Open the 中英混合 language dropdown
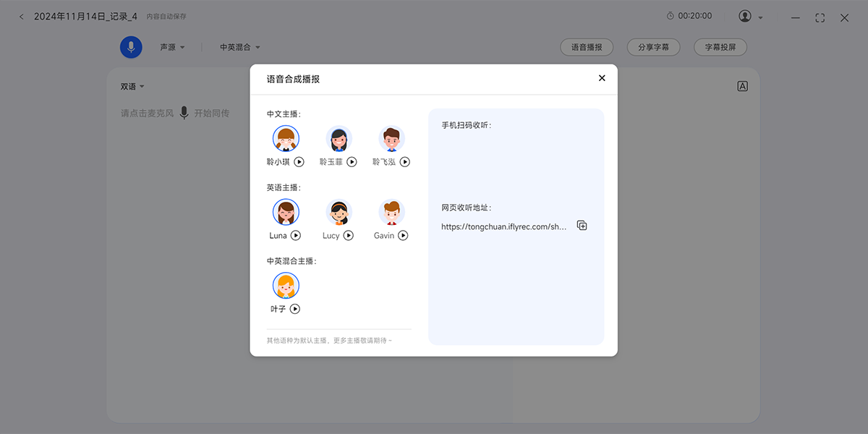Image resolution: width=868 pixels, height=434 pixels. [x=240, y=47]
